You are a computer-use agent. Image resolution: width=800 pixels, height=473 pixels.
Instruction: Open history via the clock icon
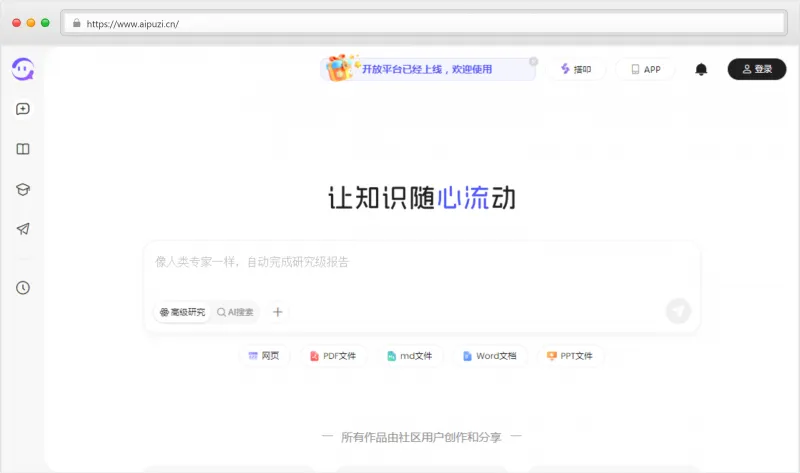[23, 288]
